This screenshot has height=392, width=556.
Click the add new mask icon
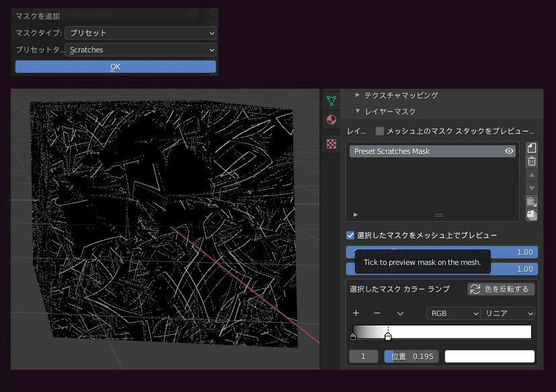[532, 148]
